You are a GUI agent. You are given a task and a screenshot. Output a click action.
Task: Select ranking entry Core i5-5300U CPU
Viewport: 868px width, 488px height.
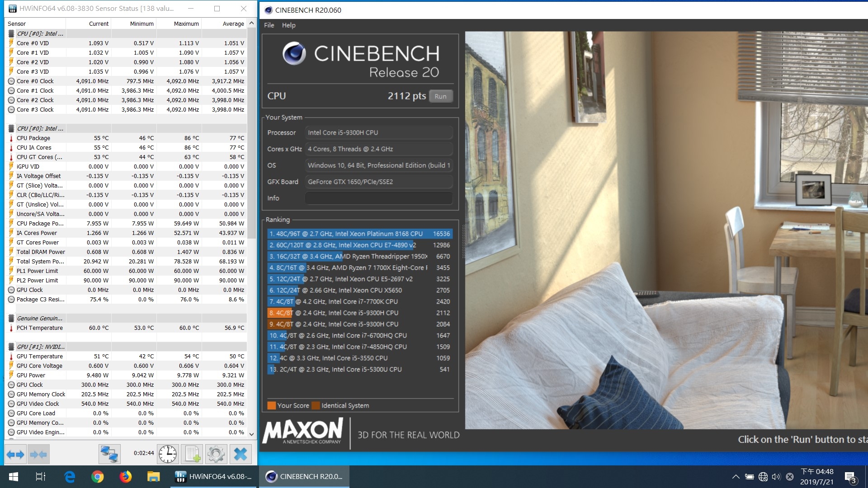point(359,369)
